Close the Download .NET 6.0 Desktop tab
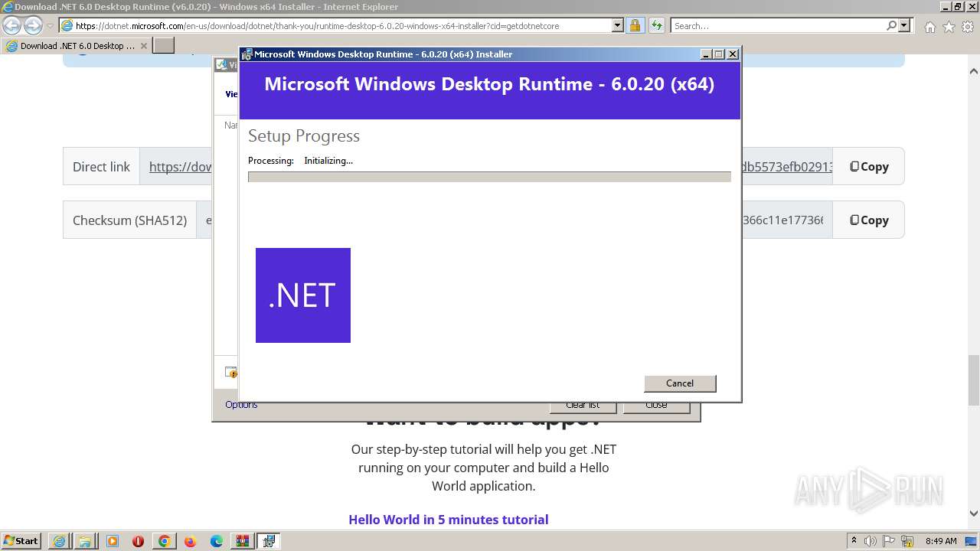 (x=143, y=46)
